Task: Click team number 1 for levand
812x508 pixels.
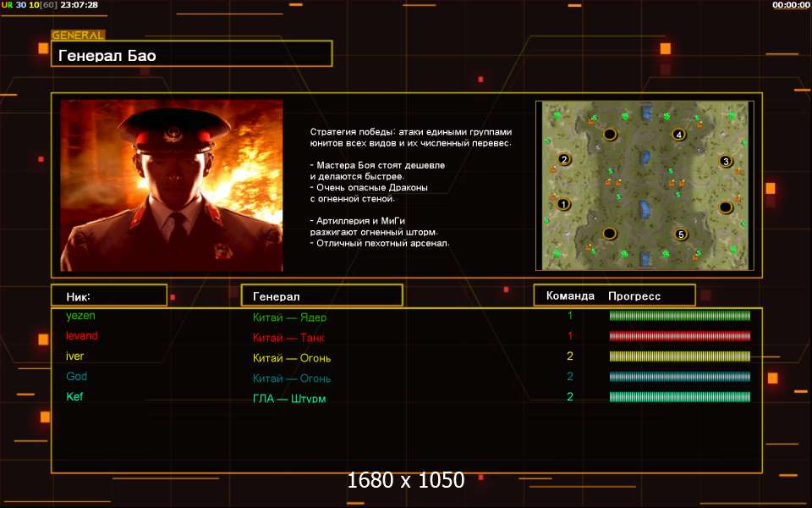Action: point(570,336)
